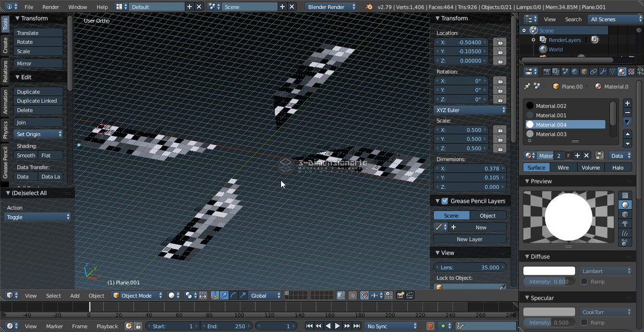Click the Duplicate Linked button
The width and height of the screenshot is (644, 332).
click(37, 101)
